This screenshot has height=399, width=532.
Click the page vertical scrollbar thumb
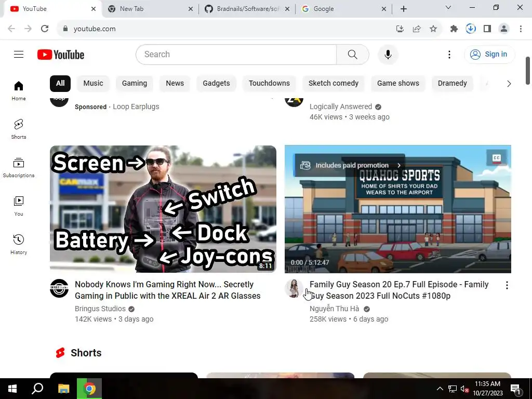[x=528, y=71]
